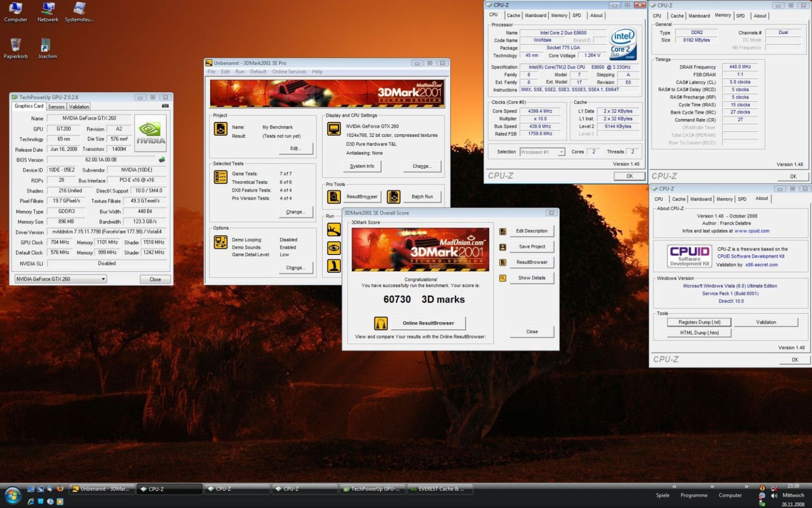Screen dimensions: 812x508
Task: Open the Windows Start orb
Action: (x=13, y=496)
